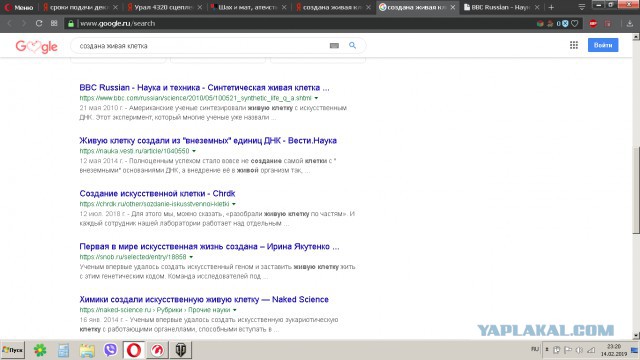Open Viber from the taskbar
This screenshot has height=360, width=640.
click(x=110, y=350)
